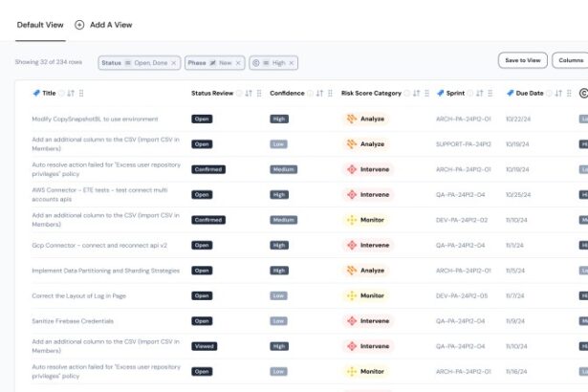Viewport: 588px width, 392px height.
Task: Click the drag handle of Confidence column
Action: 330,94
